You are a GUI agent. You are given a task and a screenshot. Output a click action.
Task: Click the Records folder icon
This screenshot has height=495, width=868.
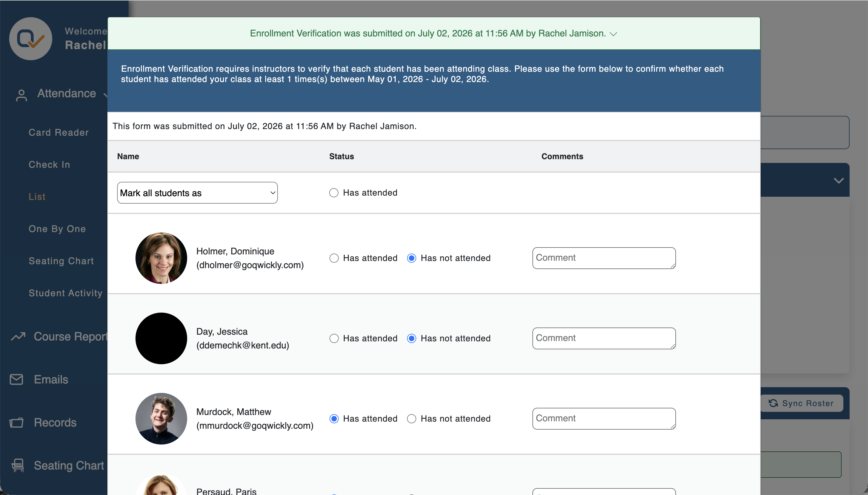point(16,423)
